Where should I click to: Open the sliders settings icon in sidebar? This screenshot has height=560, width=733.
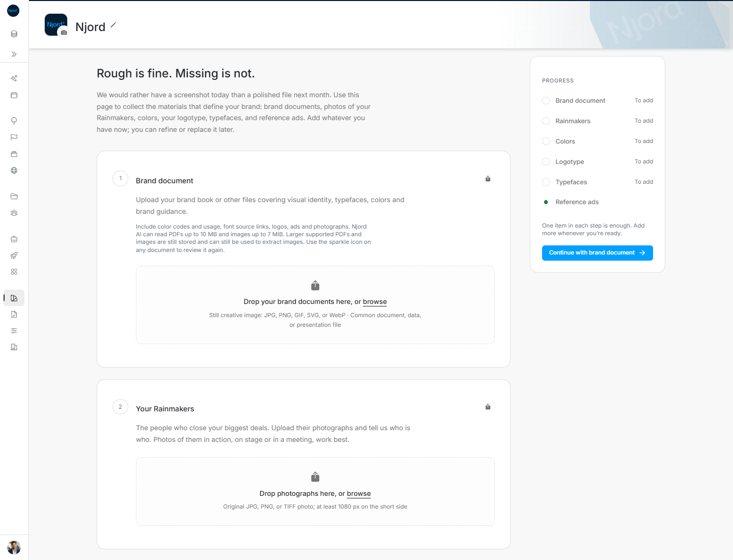(x=14, y=331)
